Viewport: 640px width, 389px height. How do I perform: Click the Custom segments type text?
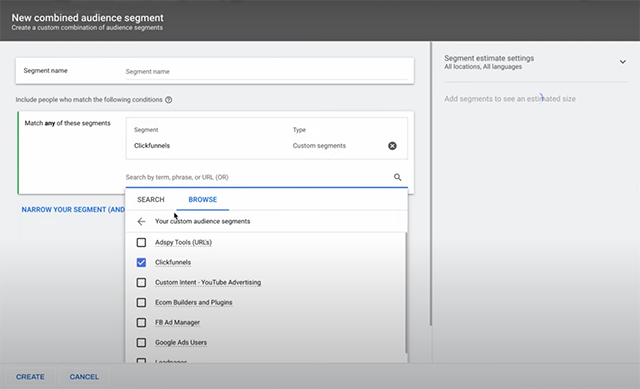tap(319, 146)
